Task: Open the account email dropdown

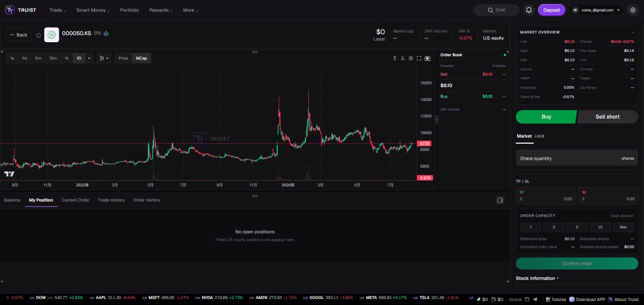Action: (x=596, y=10)
